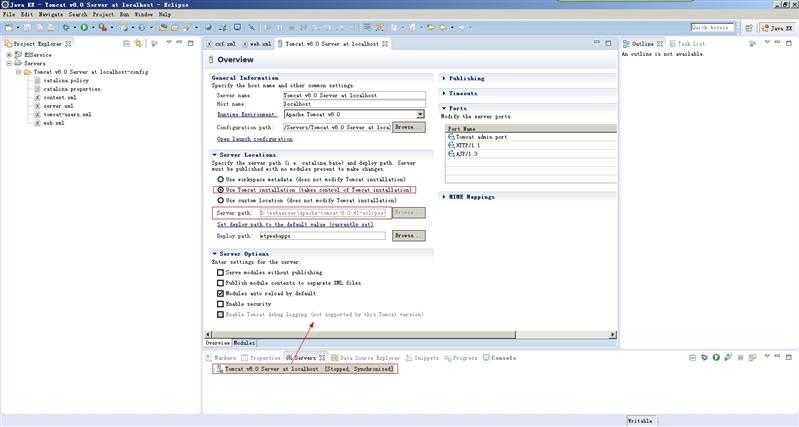Image resolution: width=799 pixels, height=427 pixels.
Task: Click the tomcat-users.xml file icon
Action: point(37,115)
